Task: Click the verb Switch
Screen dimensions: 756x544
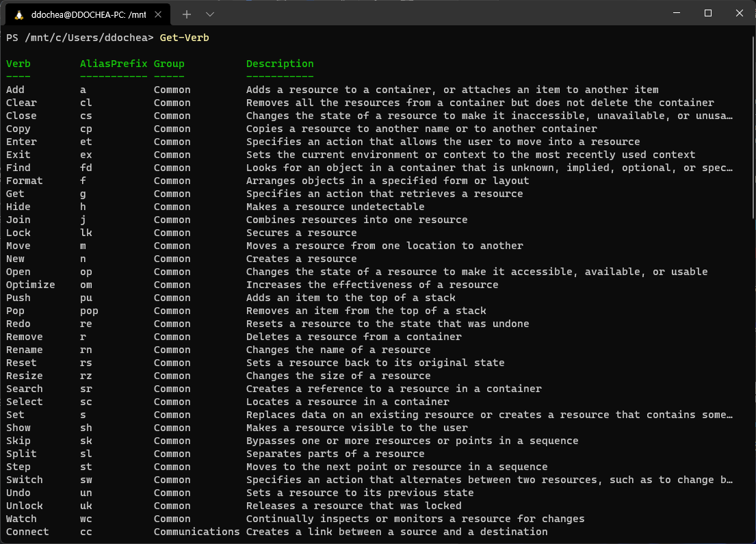Action: coord(24,480)
